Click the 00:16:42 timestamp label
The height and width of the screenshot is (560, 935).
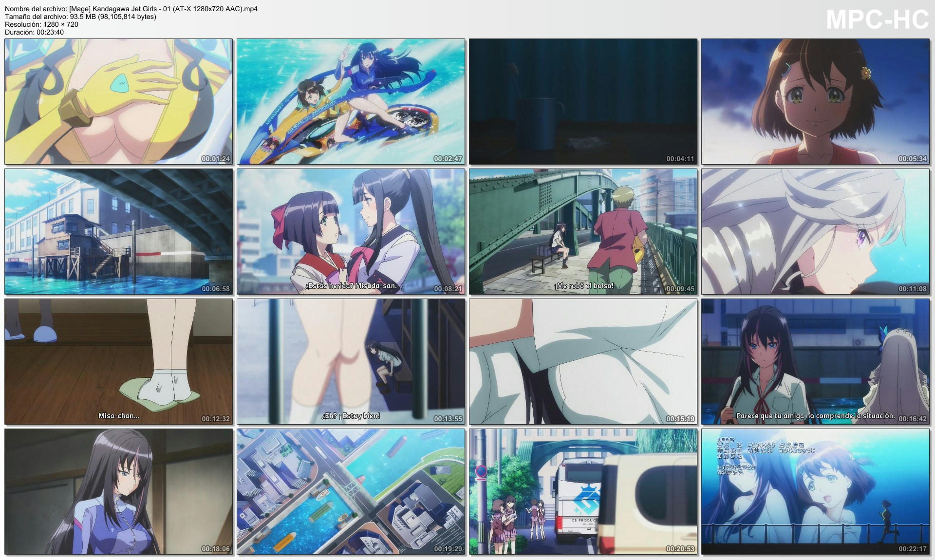pyautogui.click(x=913, y=419)
